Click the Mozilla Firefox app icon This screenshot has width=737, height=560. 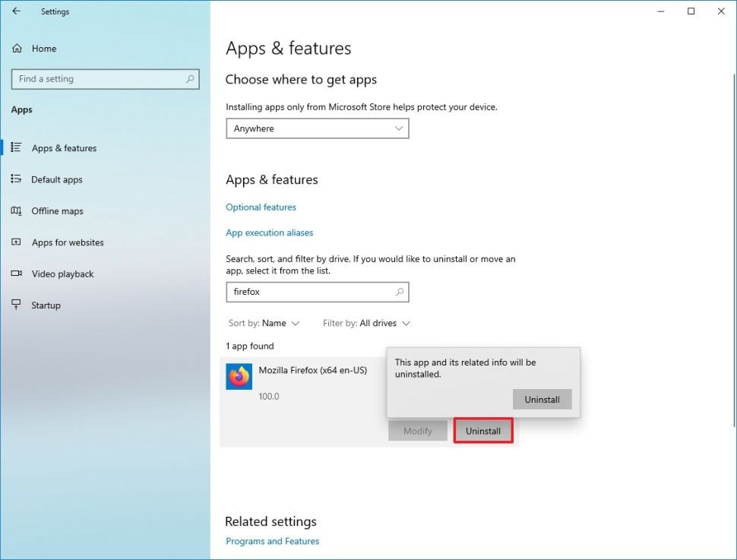click(x=239, y=376)
